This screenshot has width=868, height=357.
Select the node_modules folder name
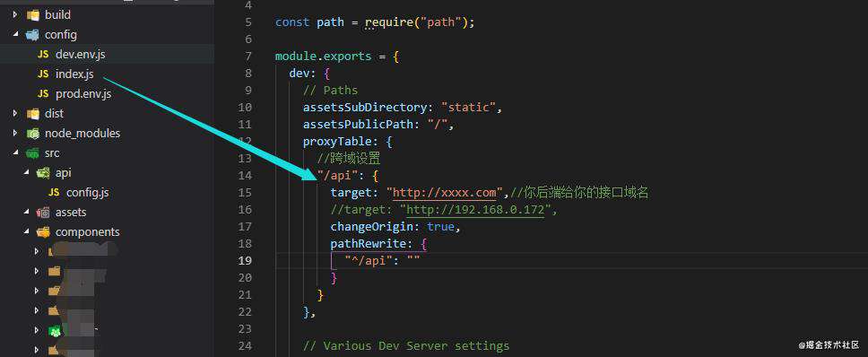coord(82,134)
